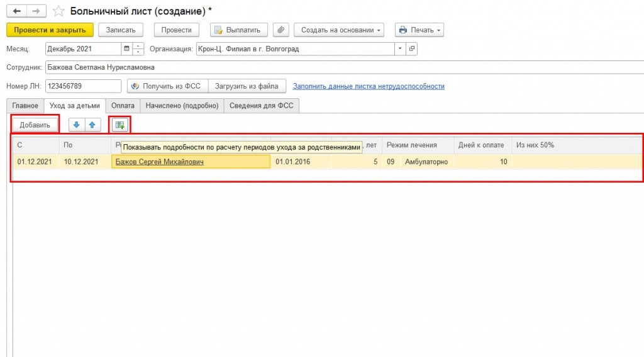Viewport: 644px width, 357px height.
Task: Open calendar picker for Месяц field
Action: (x=126, y=48)
